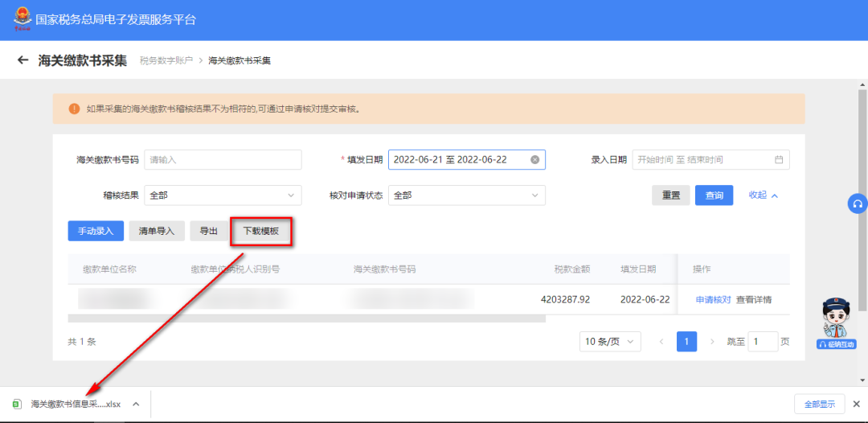Click the 填发日期 date range field
This screenshot has height=423, width=868.
pos(467,159)
